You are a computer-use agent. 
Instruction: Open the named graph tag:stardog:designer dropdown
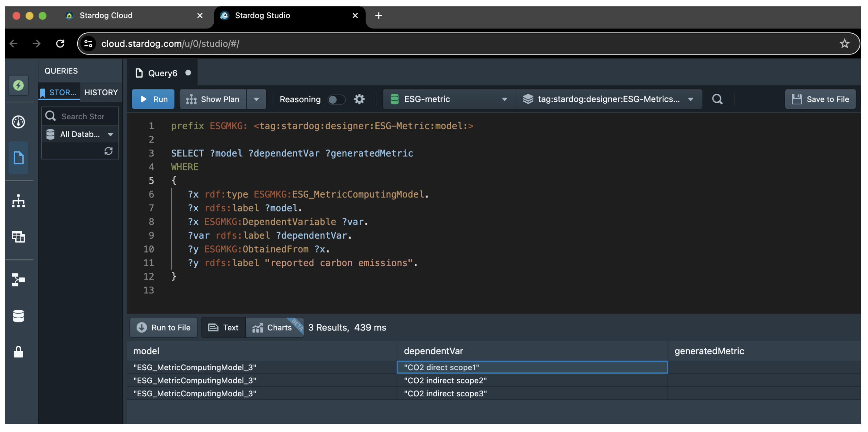pyautogui.click(x=608, y=99)
